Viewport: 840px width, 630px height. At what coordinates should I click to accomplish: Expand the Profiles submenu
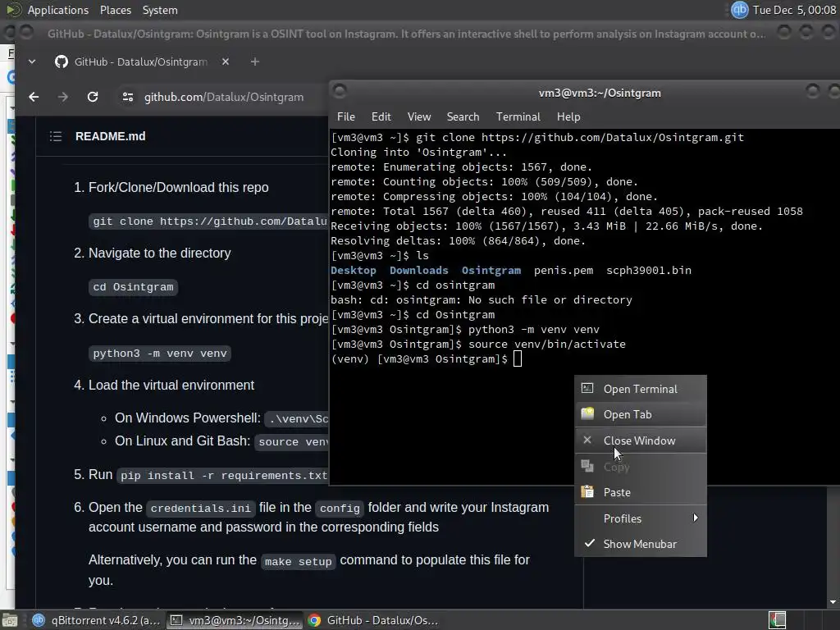[x=641, y=518]
